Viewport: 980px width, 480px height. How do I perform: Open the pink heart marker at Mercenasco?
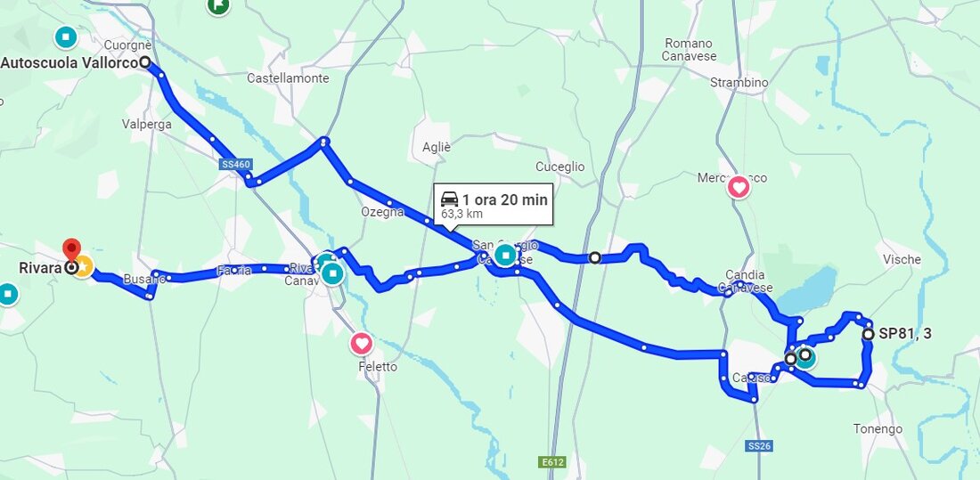point(739,187)
